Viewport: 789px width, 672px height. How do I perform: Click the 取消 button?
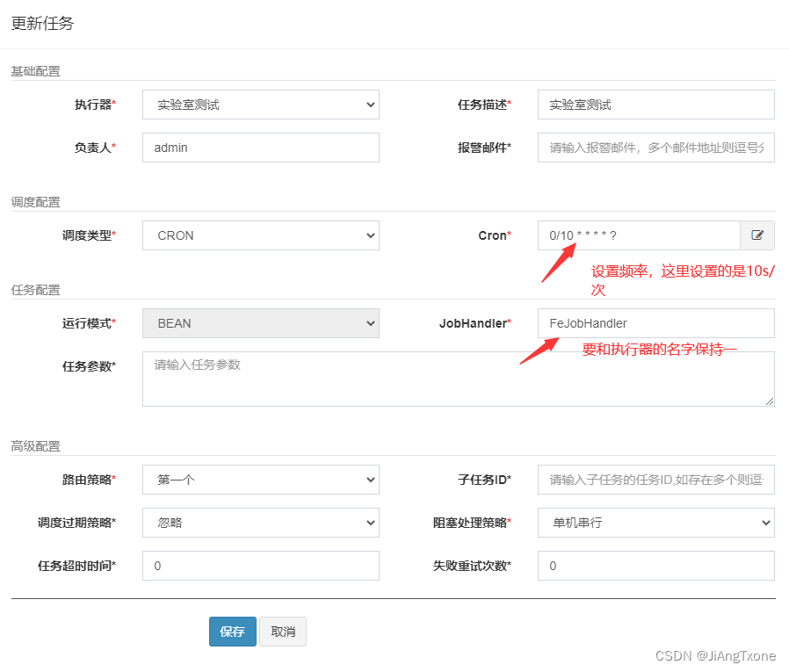click(x=283, y=632)
